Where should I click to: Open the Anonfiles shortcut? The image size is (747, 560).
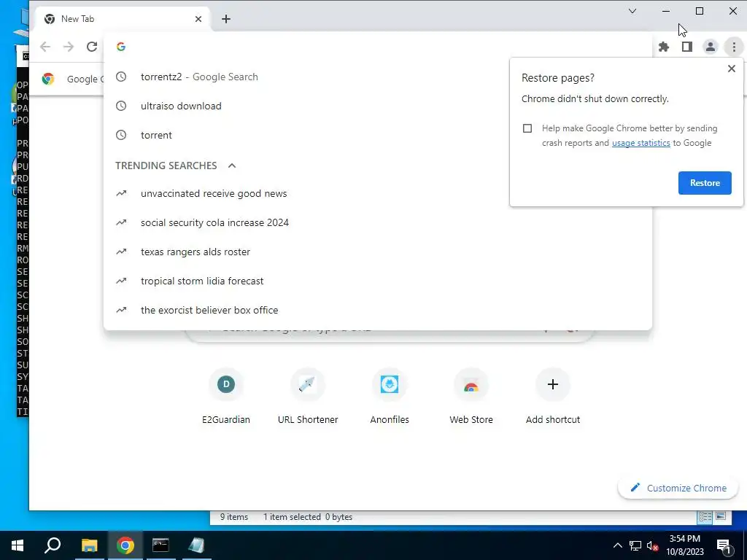point(390,396)
